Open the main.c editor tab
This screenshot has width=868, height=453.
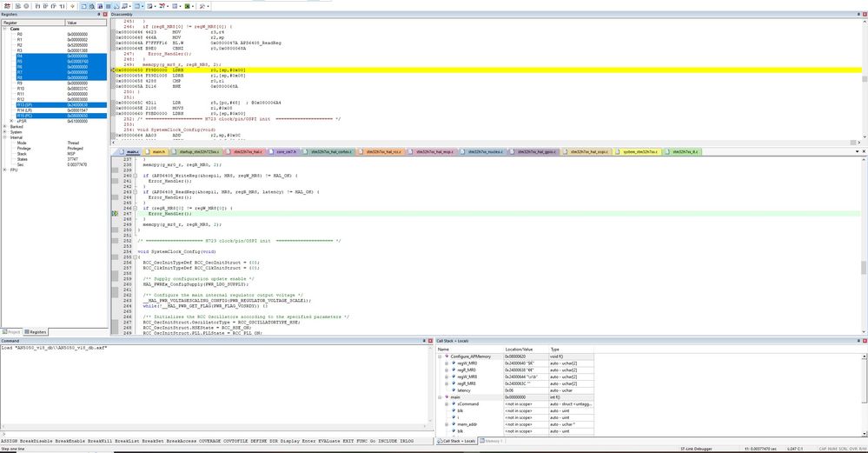pyautogui.click(x=129, y=152)
